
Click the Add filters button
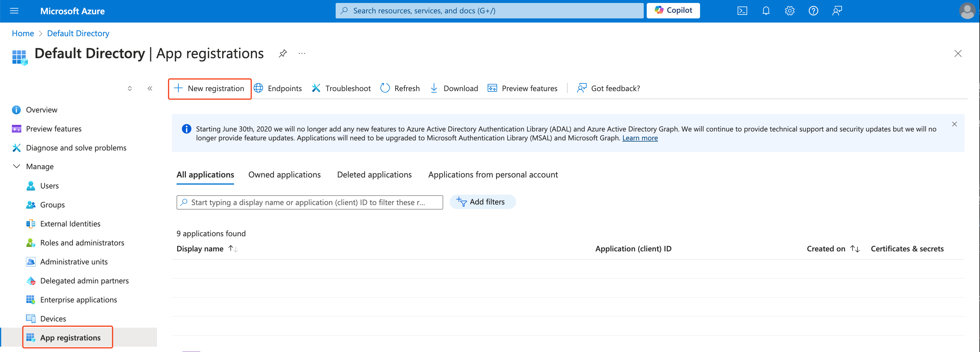pos(482,202)
